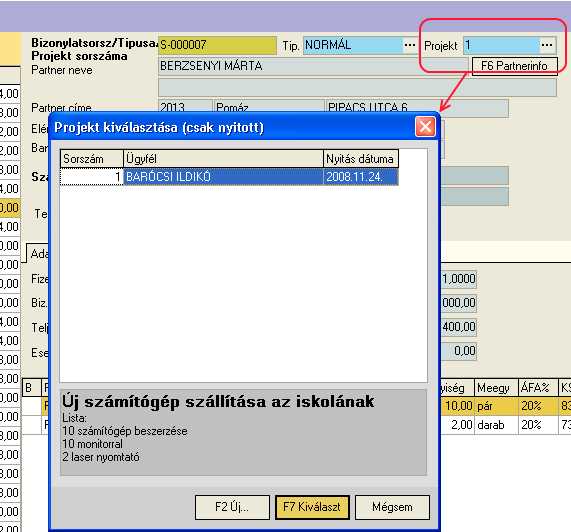The height and width of the screenshot is (532, 571).
Task: Sort by Nyitás dátuma column header
Action: [x=361, y=159]
